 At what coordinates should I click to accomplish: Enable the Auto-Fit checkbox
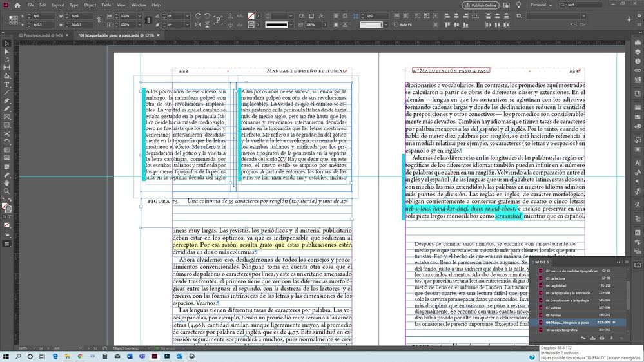coord(396,24)
